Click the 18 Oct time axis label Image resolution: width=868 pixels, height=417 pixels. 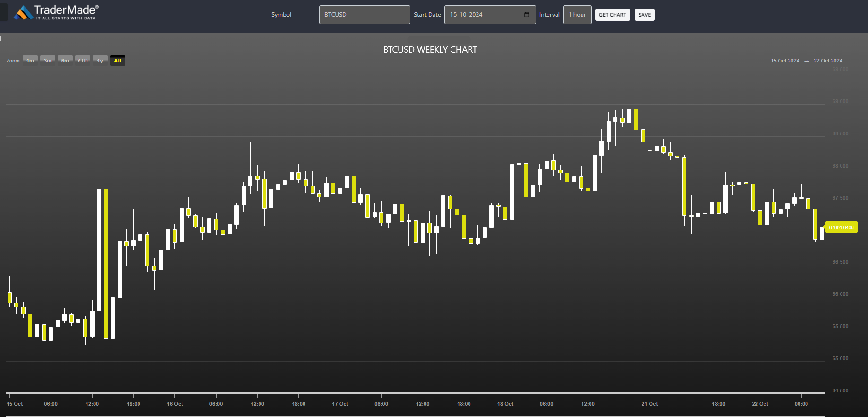coord(505,404)
